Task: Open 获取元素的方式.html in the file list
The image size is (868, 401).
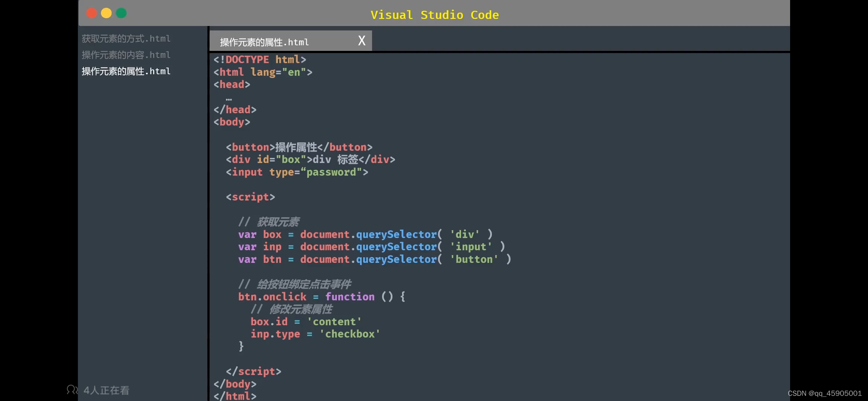Action: pos(126,39)
